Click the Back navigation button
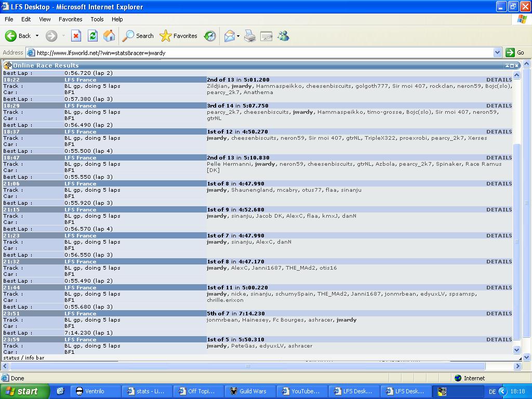 pyautogui.click(x=18, y=36)
